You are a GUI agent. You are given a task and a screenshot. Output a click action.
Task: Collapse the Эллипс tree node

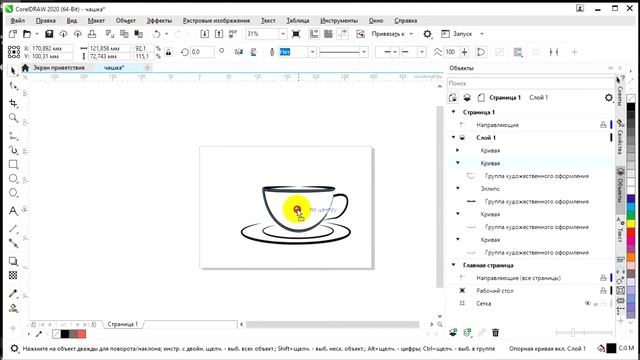(458, 189)
